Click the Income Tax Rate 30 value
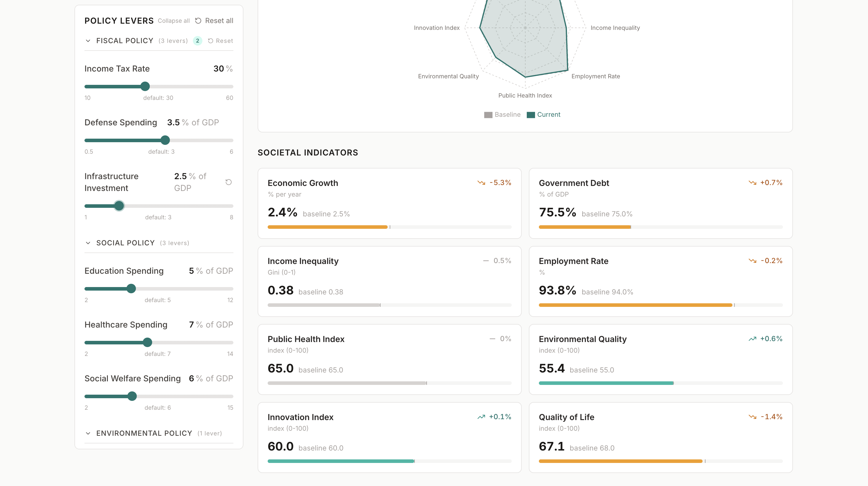Screen dimensions: 868x486 pyautogui.click(x=219, y=69)
